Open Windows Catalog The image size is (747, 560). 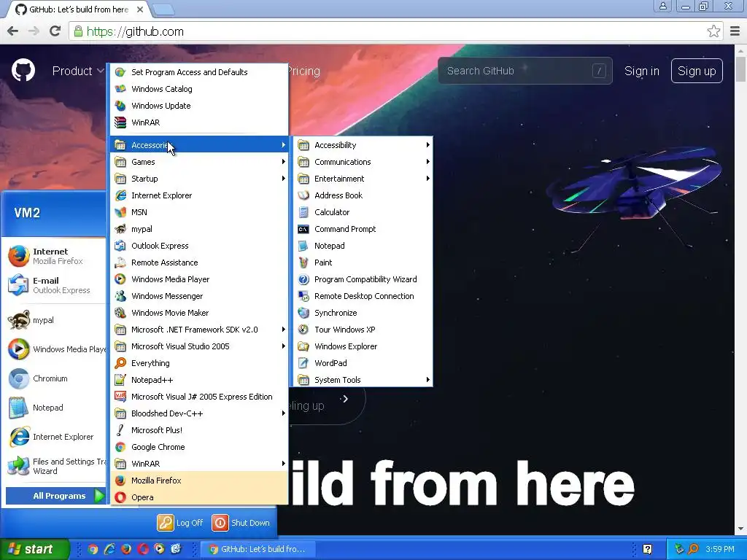coord(199,89)
